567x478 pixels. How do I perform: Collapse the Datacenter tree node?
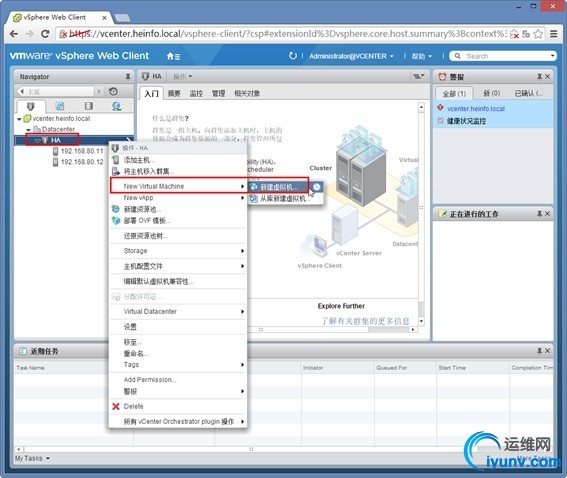28,129
